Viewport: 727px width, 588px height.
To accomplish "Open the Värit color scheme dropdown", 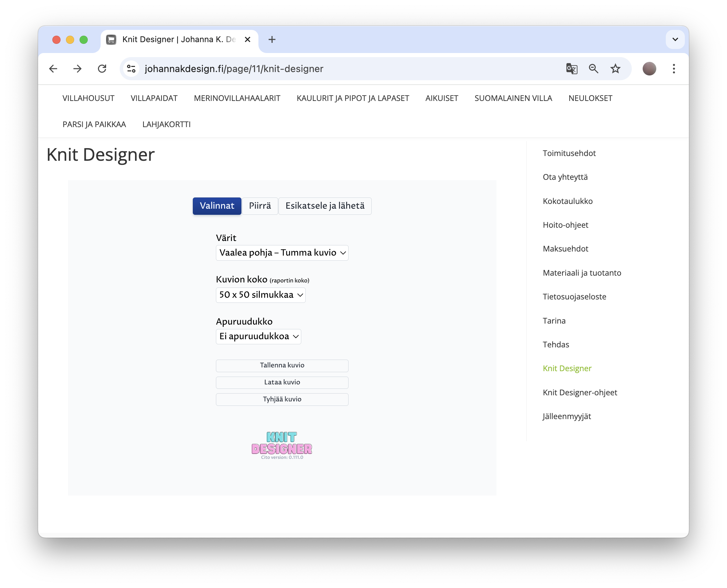I will point(282,253).
